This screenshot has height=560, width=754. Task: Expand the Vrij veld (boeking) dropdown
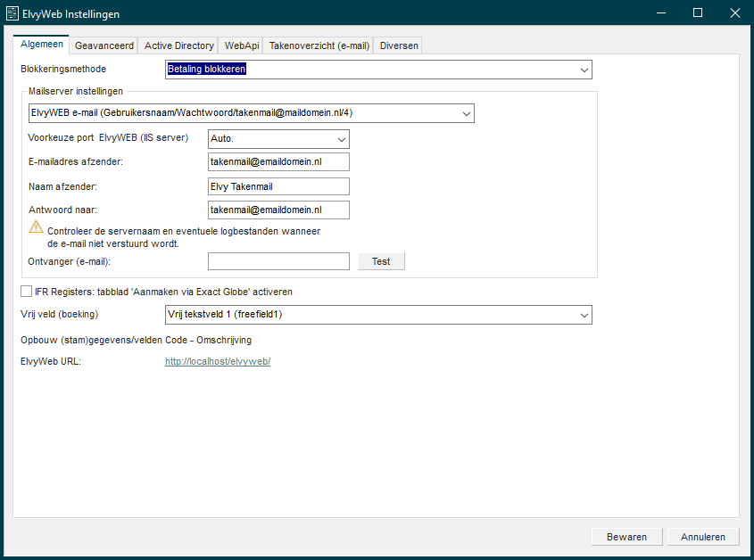(x=378, y=315)
